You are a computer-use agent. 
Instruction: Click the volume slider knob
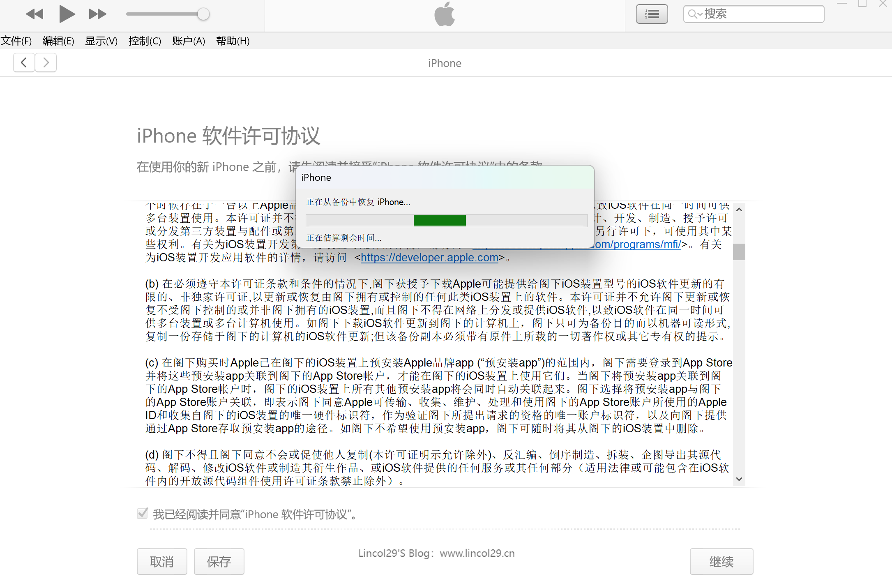pyautogui.click(x=203, y=14)
